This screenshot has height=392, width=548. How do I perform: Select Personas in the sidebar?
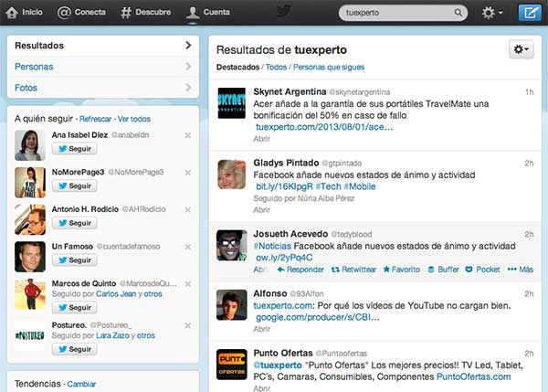pos(102,67)
